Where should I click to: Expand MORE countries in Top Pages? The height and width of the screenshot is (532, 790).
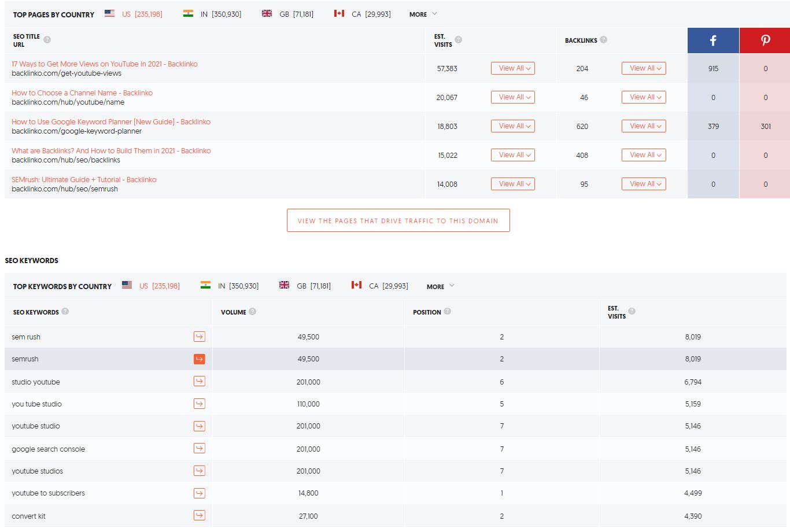pyautogui.click(x=423, y=14)
